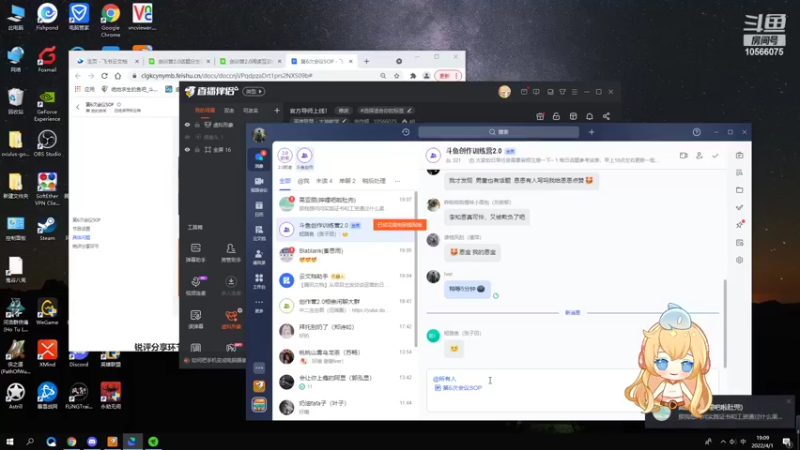Open the Windows Start menu

tap(9, 441)
